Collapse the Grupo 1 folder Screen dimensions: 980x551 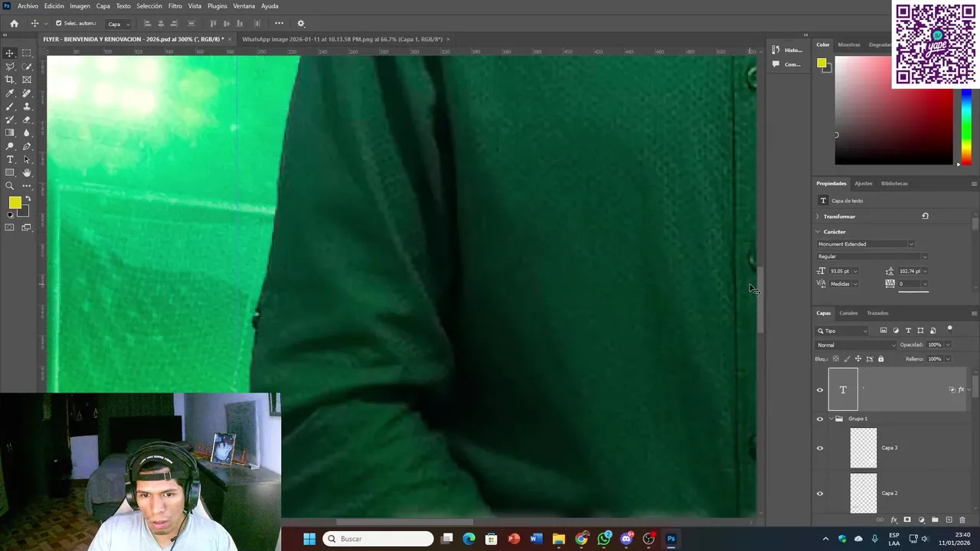click(x=831, y=419)
